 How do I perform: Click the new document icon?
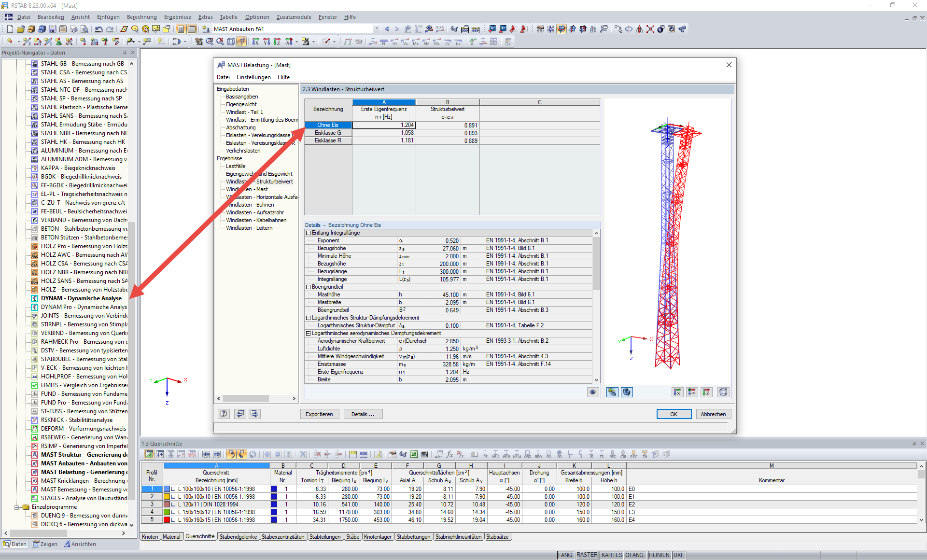(10, 29)
